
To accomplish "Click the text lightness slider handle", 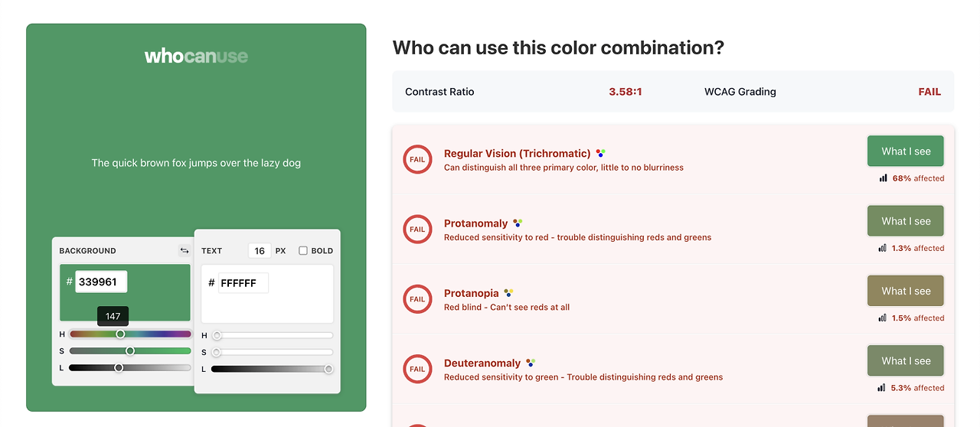I will tap(328, 369).
